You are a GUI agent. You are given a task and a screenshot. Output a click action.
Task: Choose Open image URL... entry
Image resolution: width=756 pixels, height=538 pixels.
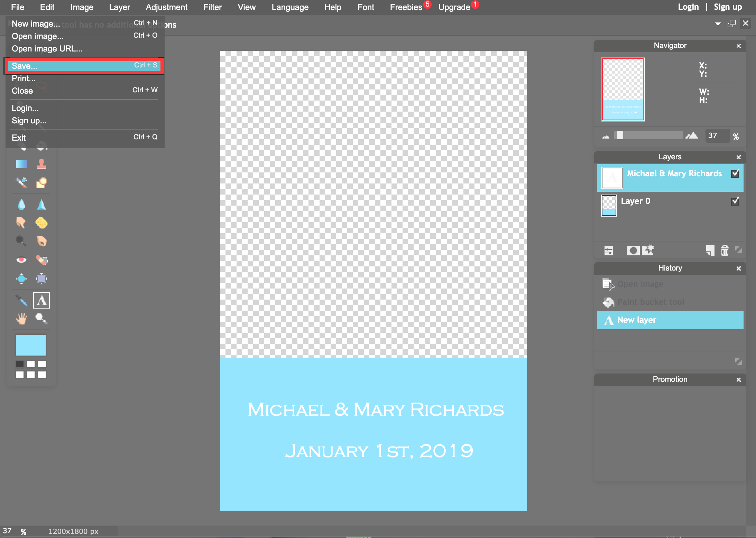84,49
